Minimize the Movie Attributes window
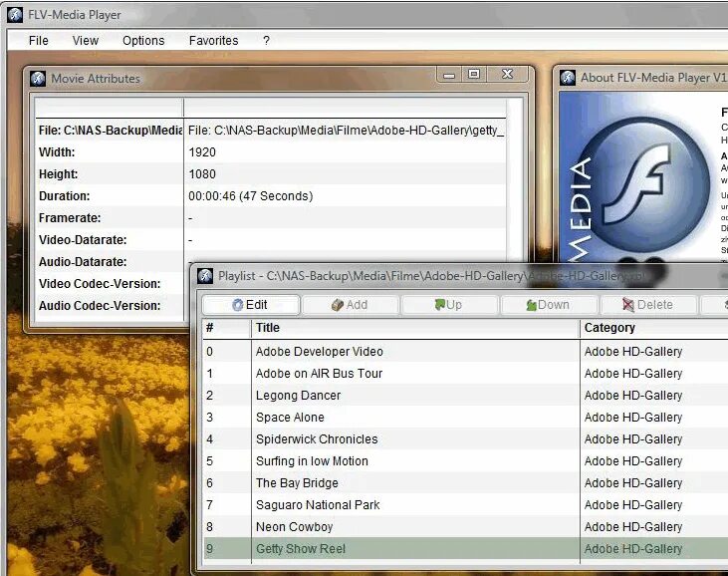Screen dimensions: 728x576 (449, 75)
